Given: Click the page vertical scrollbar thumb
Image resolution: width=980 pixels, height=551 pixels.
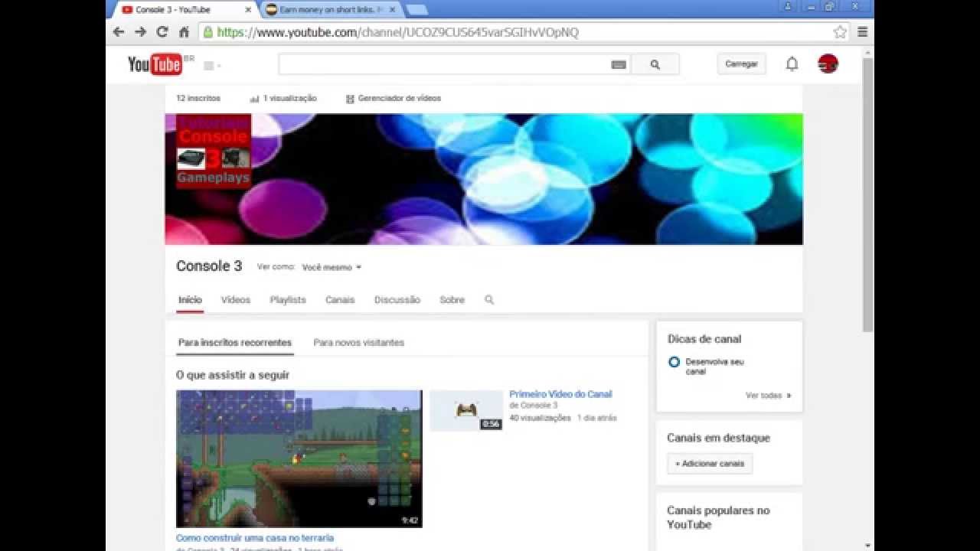Looking at the screenshot, I should (x=868, y=194).
